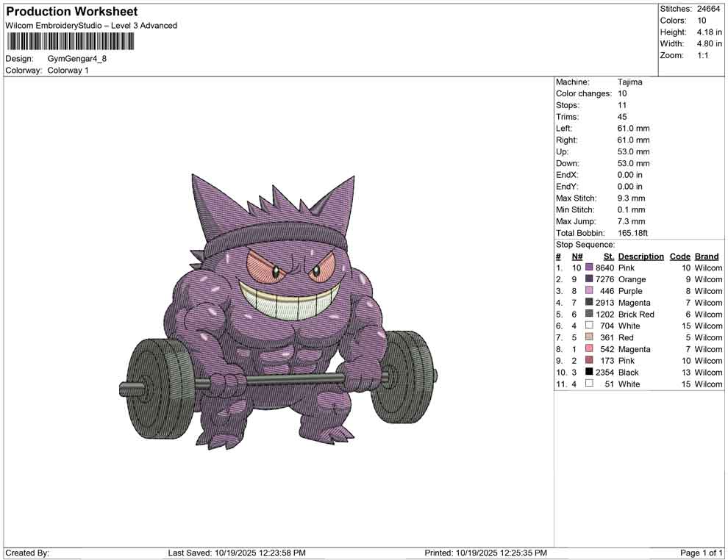Select the gray swatch for Brick Red
The width and height of the screenshot is (728, 560).
click(x=589, y=314)
